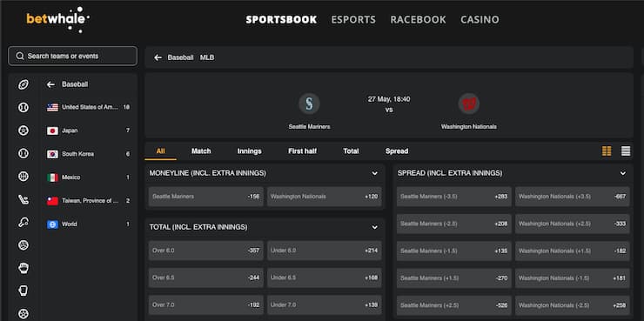The height and width of the screenshot is (321, 644).
Task: Pick Seattle Mariners (-3.5) at +283
Action: [x=453, y=197]
